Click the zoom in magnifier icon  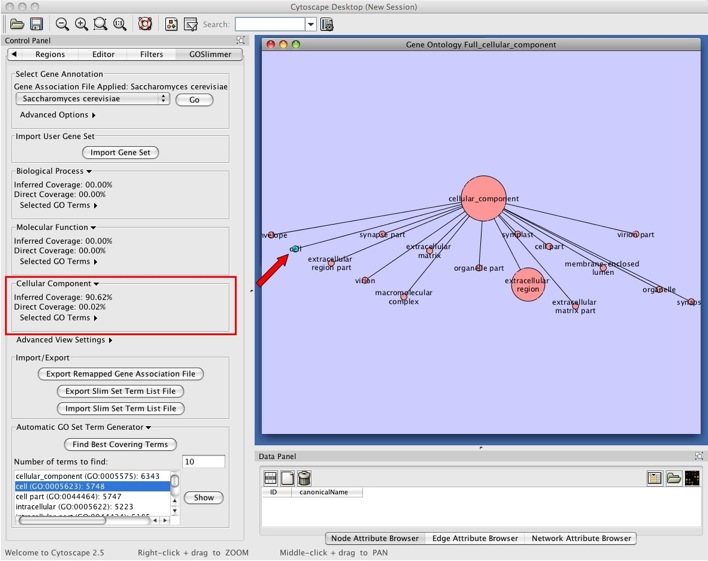pos(82,23)
